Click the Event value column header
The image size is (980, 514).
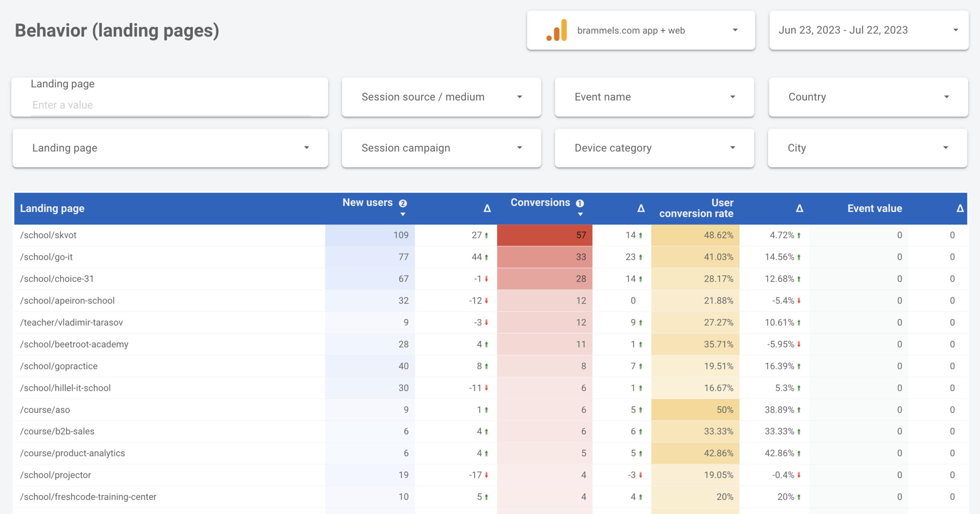coord(874,209)
